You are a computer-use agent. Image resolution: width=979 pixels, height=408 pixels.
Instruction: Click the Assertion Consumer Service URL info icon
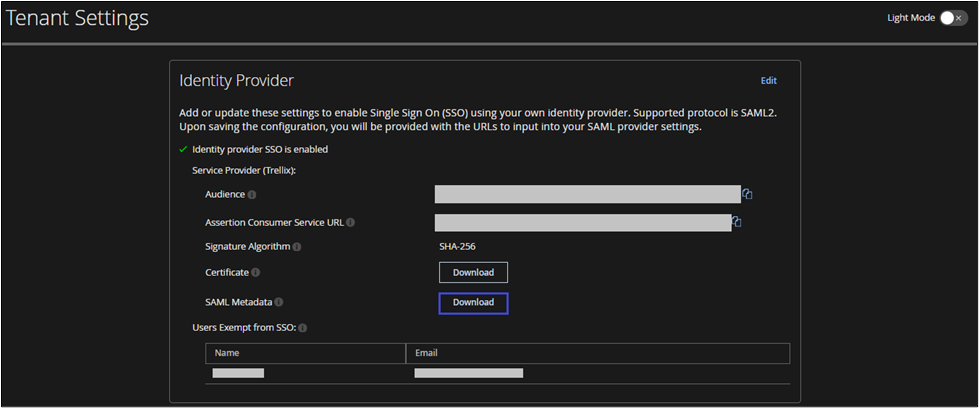[x=351, y=223]
